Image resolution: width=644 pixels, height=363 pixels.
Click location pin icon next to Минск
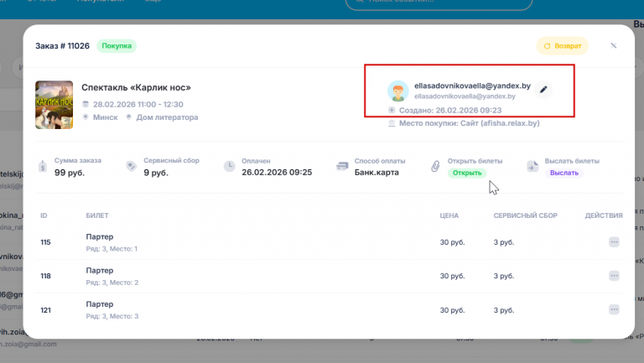(86, 117)
